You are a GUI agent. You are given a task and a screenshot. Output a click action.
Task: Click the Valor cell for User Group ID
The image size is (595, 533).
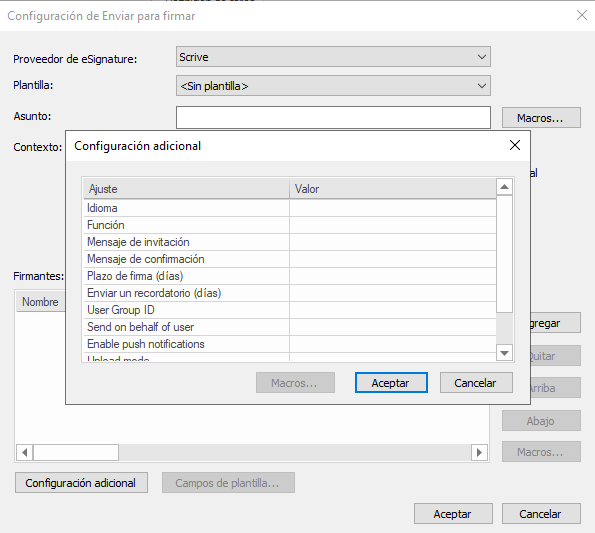click(393, 310)
